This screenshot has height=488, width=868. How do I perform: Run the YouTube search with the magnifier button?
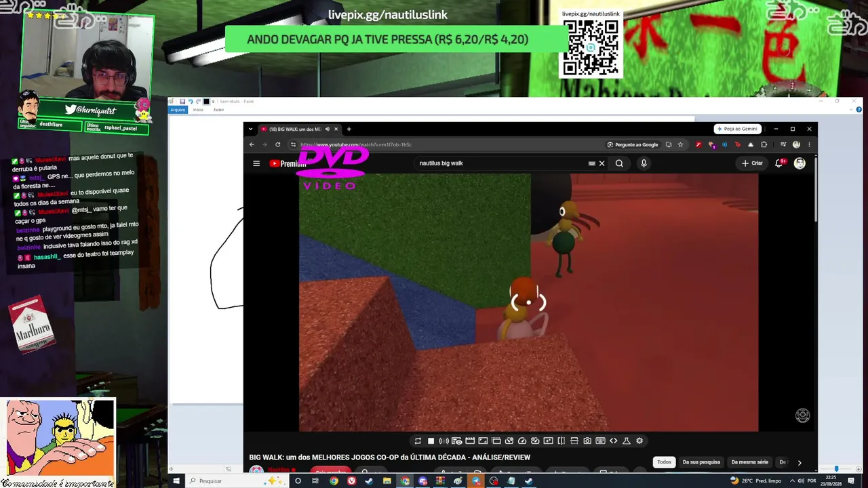pos(619,163)
